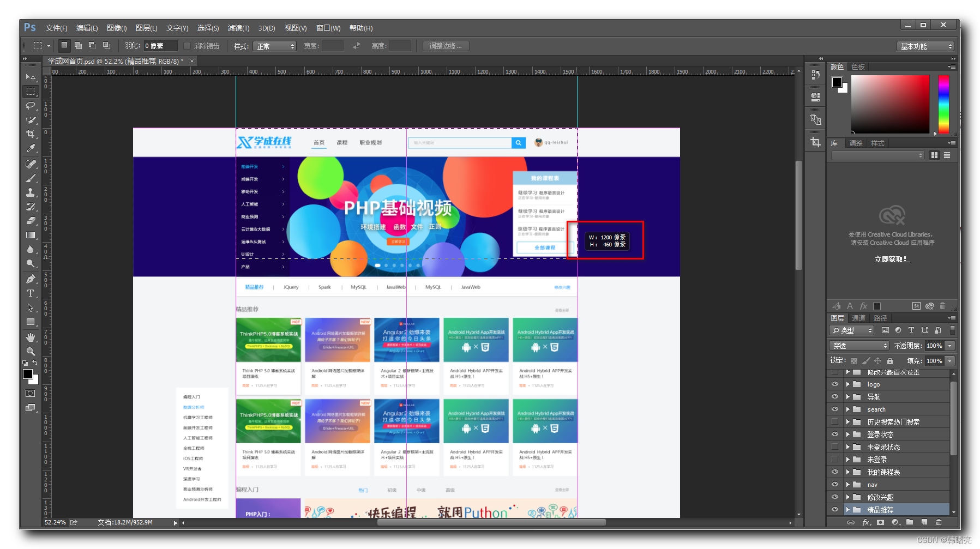Open the 图层(L) menu

pyautogui.click(x=146, y=28)
